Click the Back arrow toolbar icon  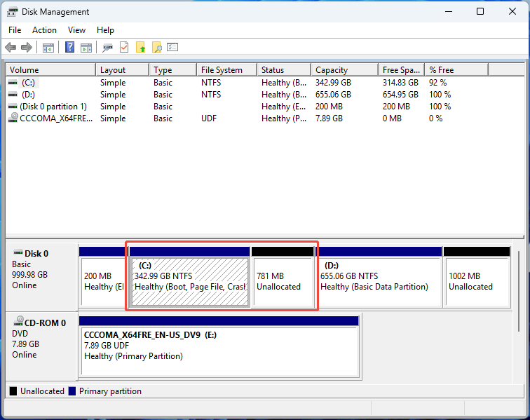11,48
